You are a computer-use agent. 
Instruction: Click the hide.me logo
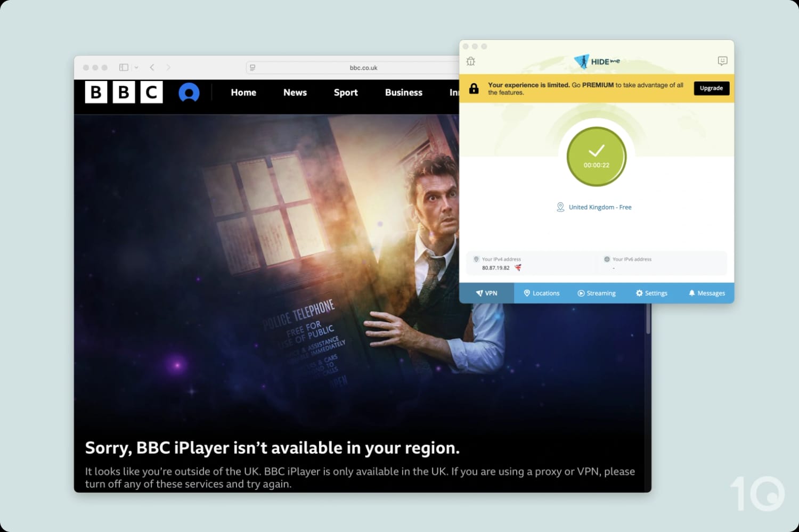(x=596, y=61)
